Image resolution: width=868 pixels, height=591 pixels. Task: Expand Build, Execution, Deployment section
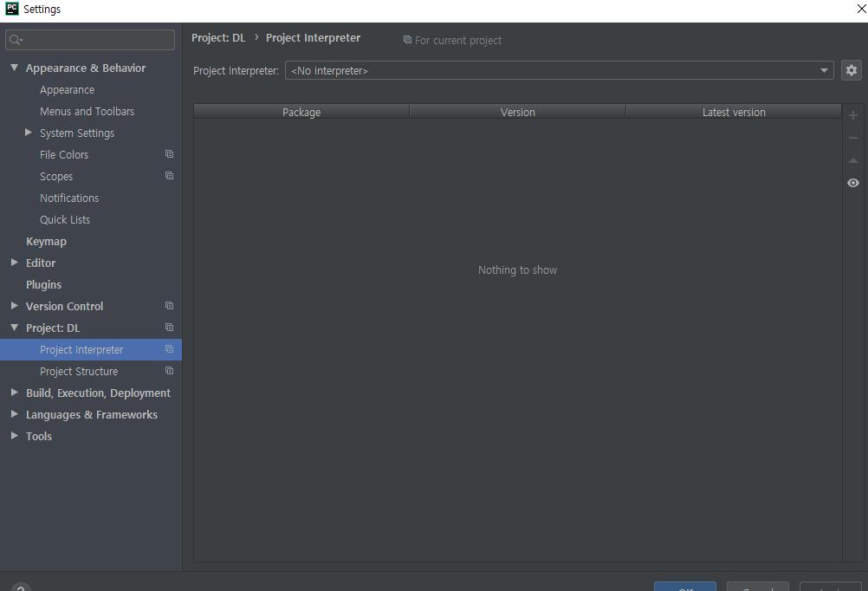pos(15,393)
